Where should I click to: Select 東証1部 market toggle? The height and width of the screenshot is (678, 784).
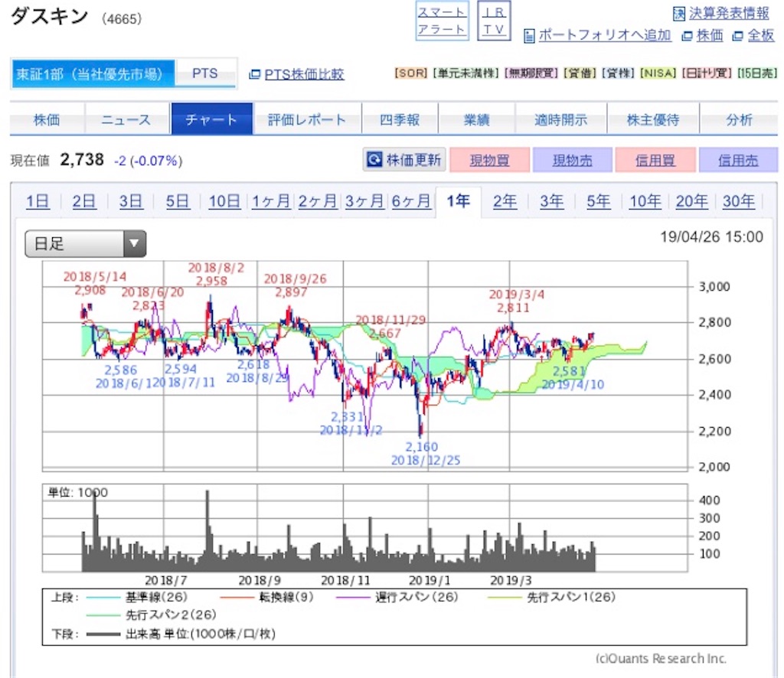click(93, 74)
